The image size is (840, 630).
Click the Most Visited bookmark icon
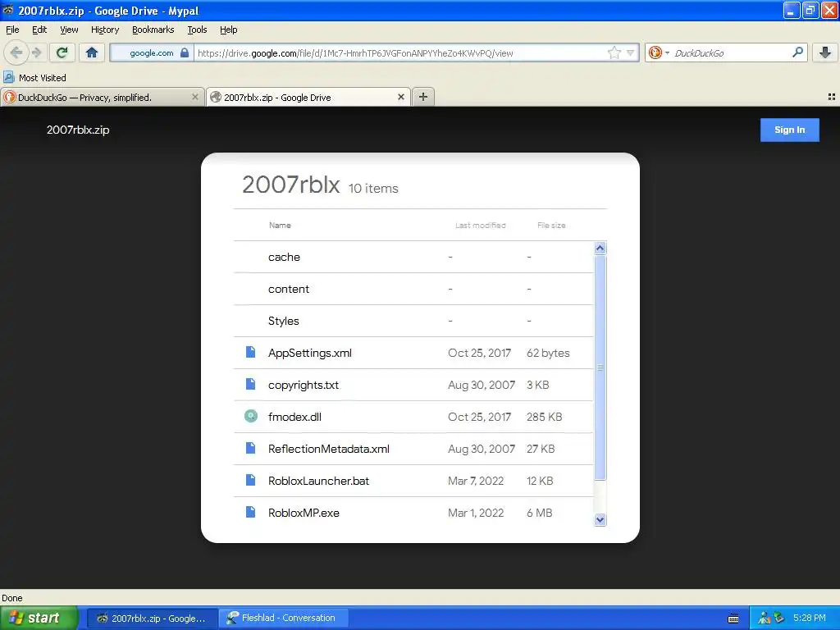tap(8, 77)
